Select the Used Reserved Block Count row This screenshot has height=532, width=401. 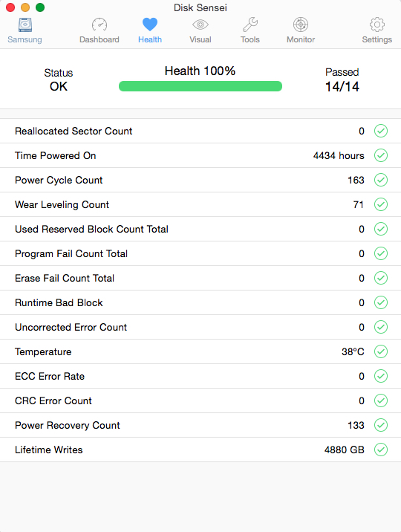200,229
